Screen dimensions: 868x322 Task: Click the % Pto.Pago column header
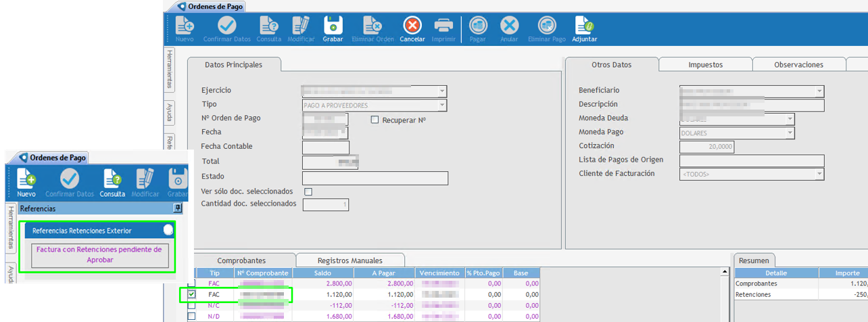[x=483, y=273]
